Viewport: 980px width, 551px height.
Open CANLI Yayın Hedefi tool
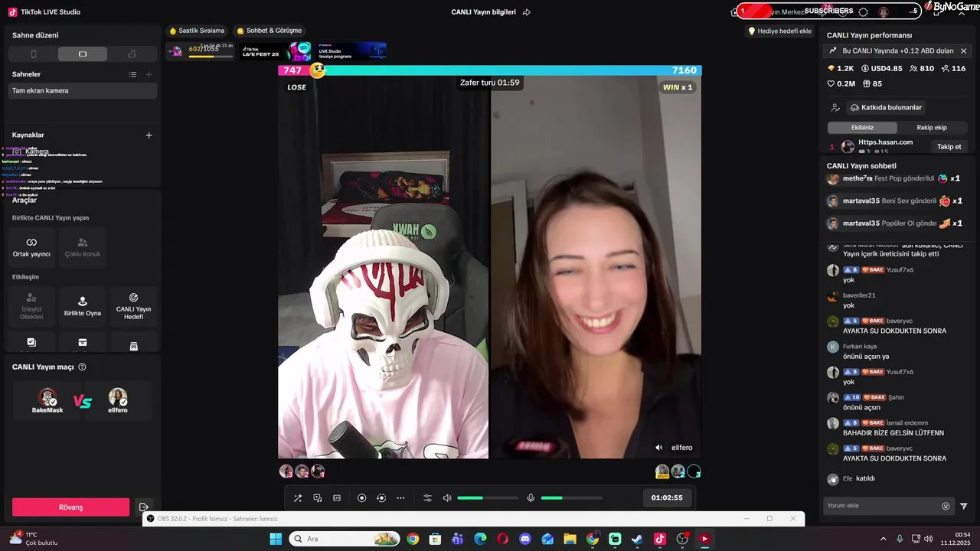pos(133,306)
